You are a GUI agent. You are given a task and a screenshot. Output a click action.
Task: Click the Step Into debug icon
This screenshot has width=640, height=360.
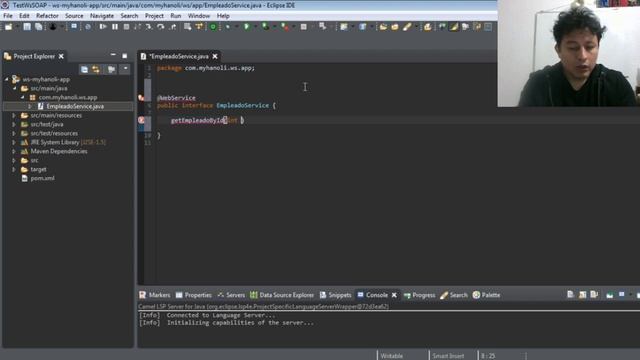point(149,27)
